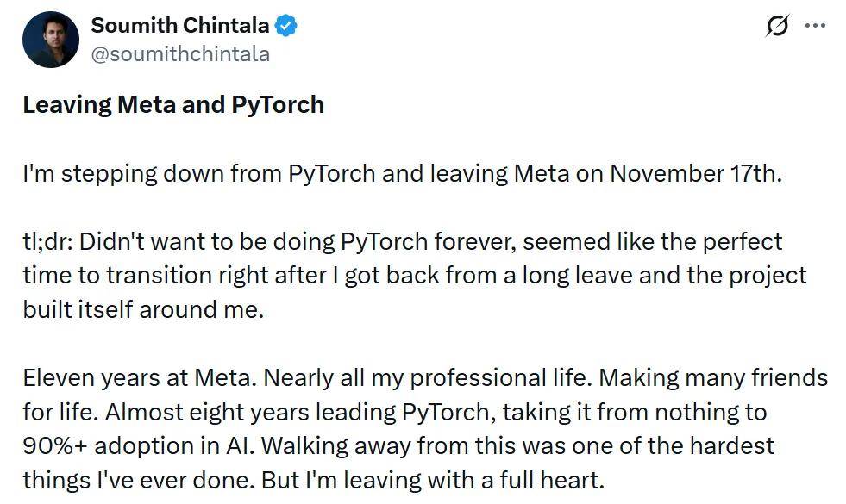Click the bold title Leaving Meta and PyTorch
846x504 pixels.
click(x=172, y=103)
